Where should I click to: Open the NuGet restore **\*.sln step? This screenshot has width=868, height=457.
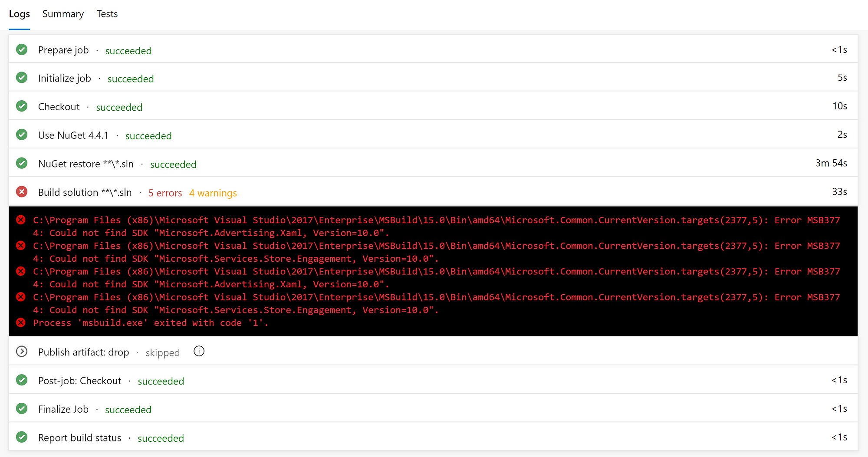point(433,163)
